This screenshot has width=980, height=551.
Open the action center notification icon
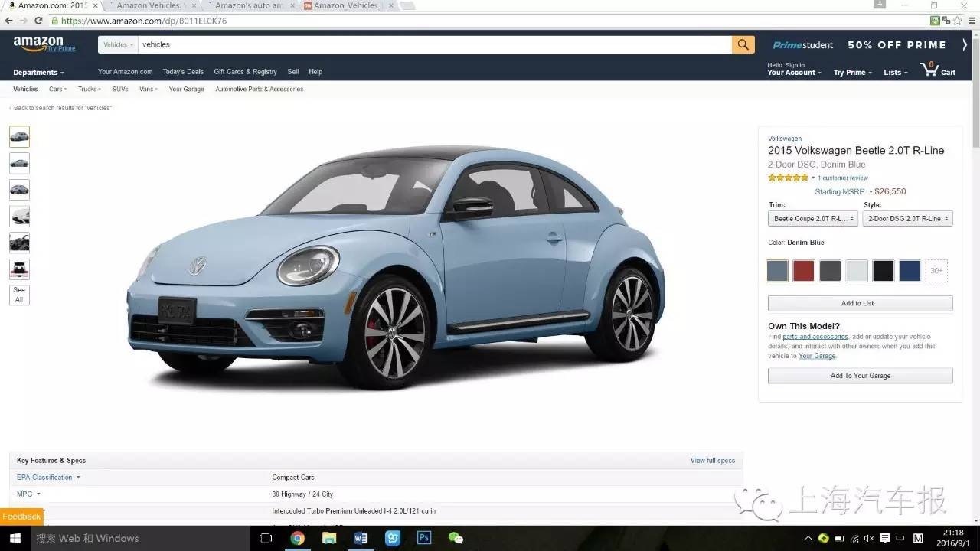[885, 538]
